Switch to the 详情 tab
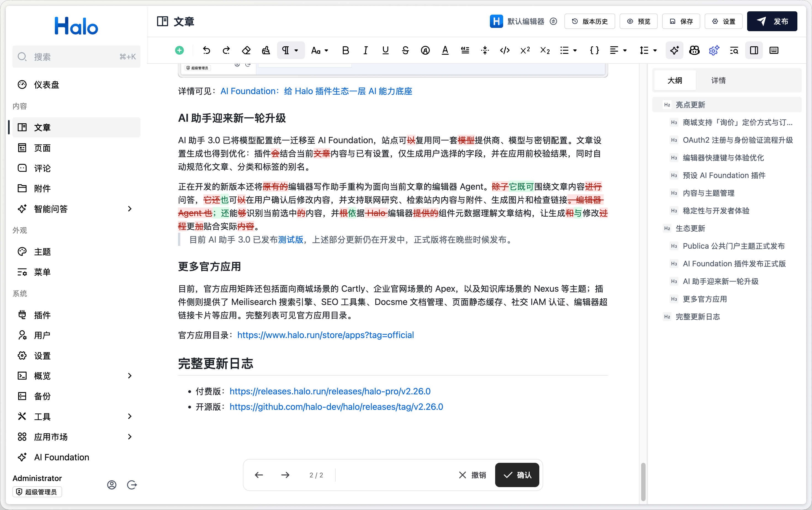 point(718,81)
